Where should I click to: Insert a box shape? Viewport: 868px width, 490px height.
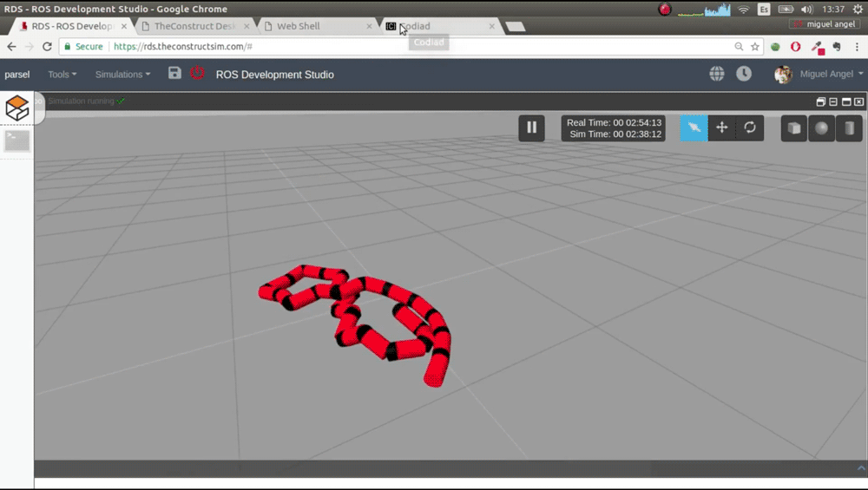click(794, 127)
